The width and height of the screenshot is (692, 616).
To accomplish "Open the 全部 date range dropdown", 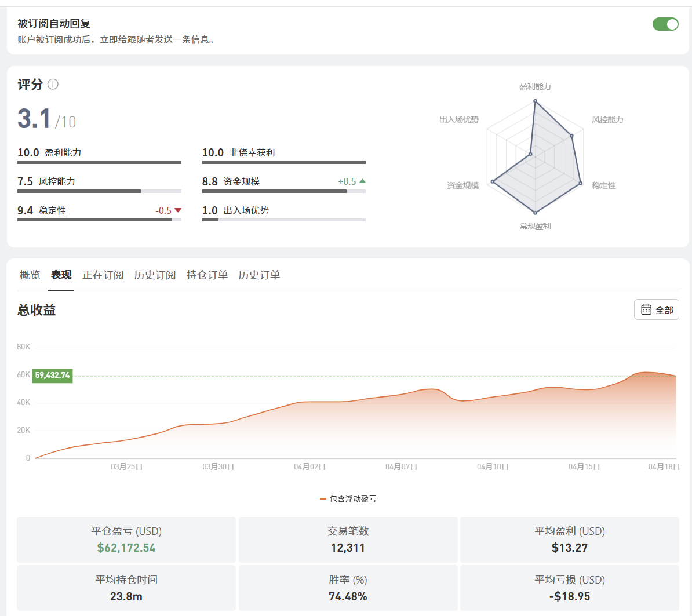I will [657, 310].
